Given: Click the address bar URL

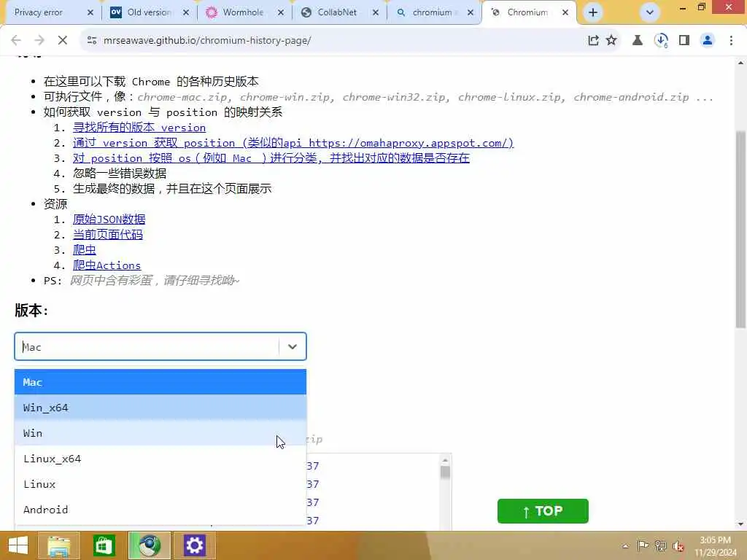Looking at the screenshot, I should click(x=207, y=41).
